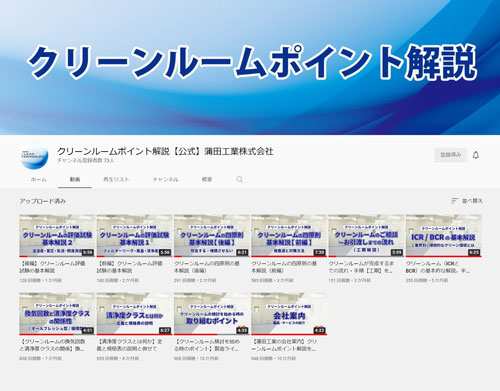
Task: Open the 四原則 基本解説【後編】 thumbnail
Action: (212, 236)
